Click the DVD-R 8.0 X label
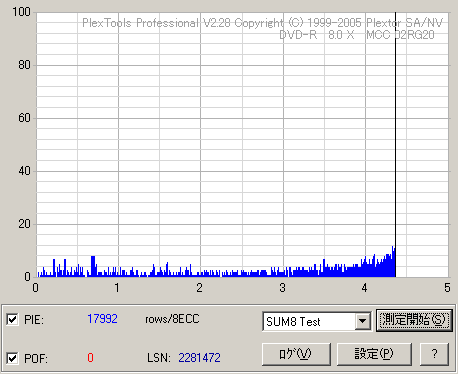458x374 pixels. 316,35
